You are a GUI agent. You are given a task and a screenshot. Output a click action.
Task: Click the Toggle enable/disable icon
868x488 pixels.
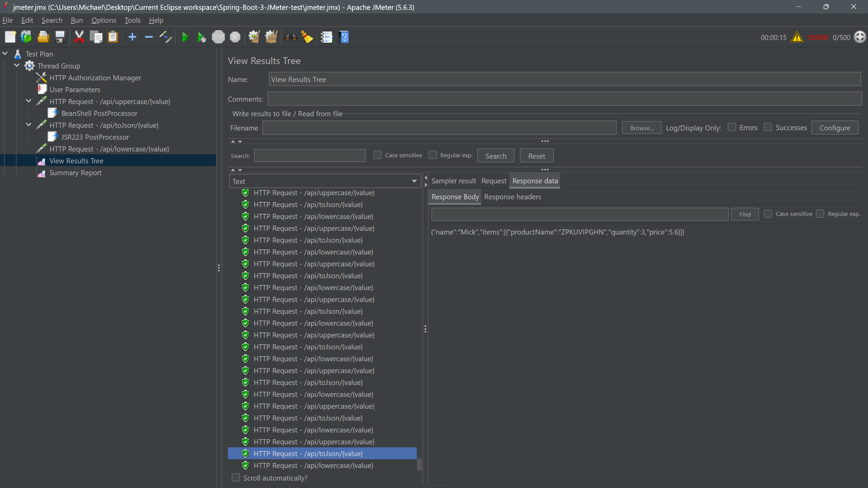click(x=166, y=37)
